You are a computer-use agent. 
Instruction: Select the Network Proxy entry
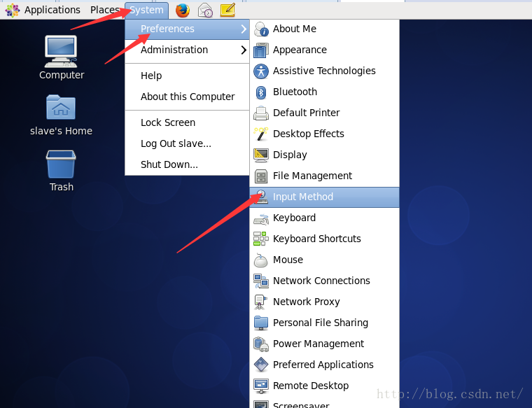pos(324,302)
